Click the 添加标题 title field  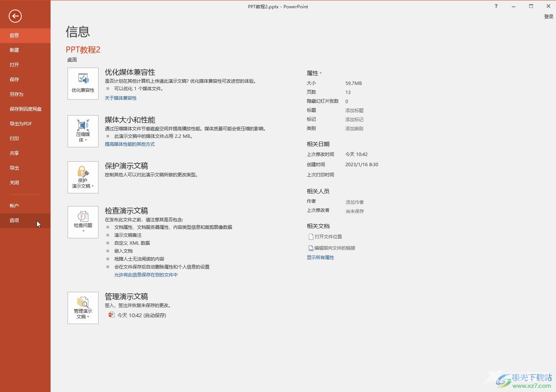coord(354,111)
